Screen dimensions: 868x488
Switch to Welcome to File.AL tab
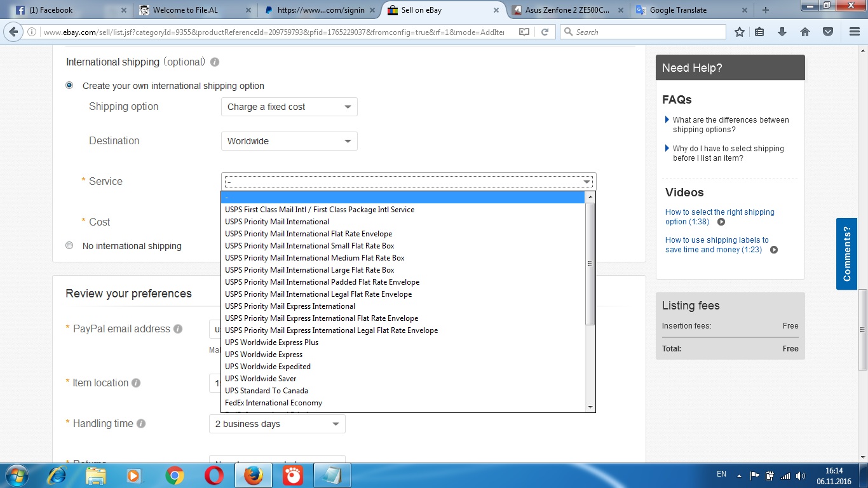tap(194, 10)
